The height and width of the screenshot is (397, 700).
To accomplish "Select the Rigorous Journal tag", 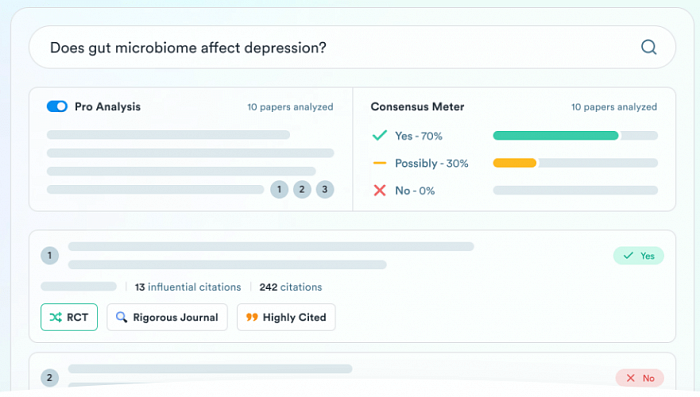I will (167, 317).
